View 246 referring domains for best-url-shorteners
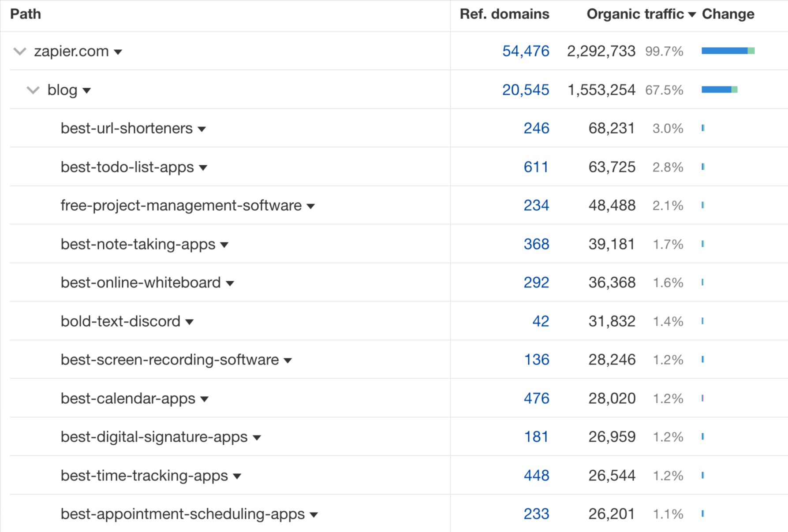This screenshot has height=532, width=788. 536,128
